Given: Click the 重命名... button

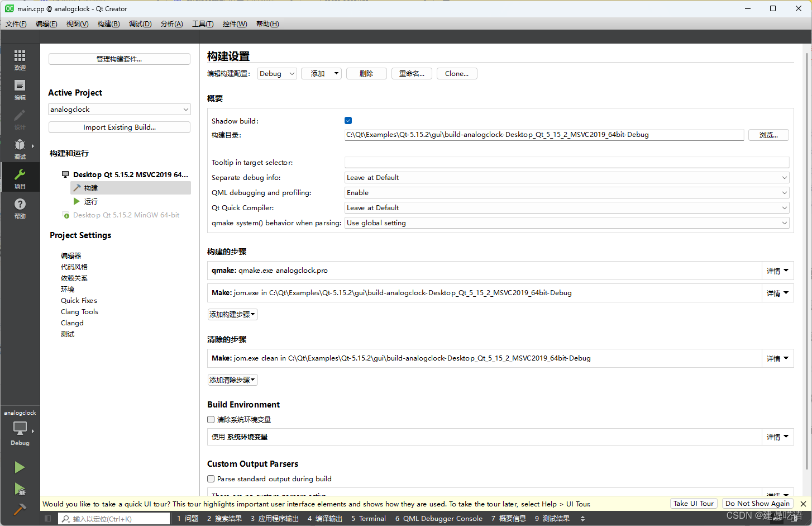Looking at the screenshot, I should [412, 74].
